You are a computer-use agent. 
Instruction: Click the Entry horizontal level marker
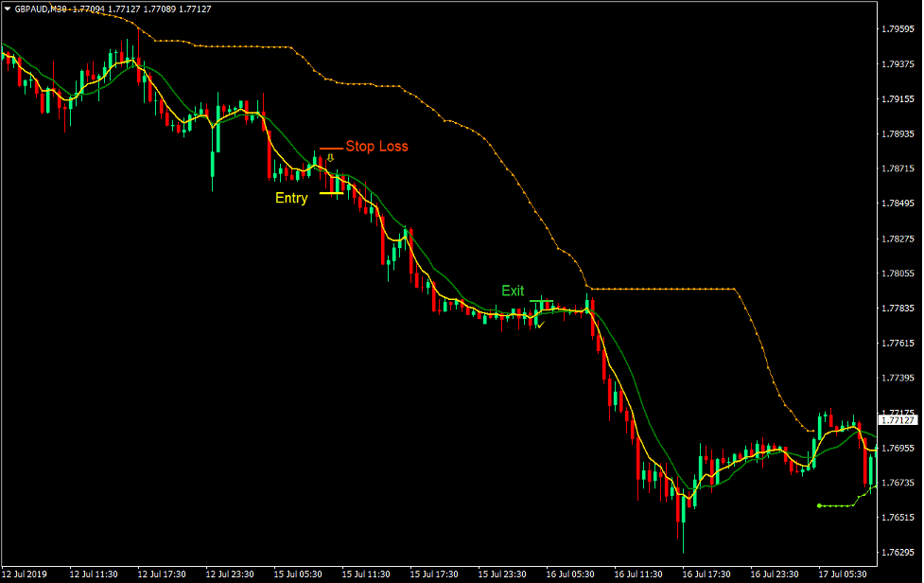333,192
